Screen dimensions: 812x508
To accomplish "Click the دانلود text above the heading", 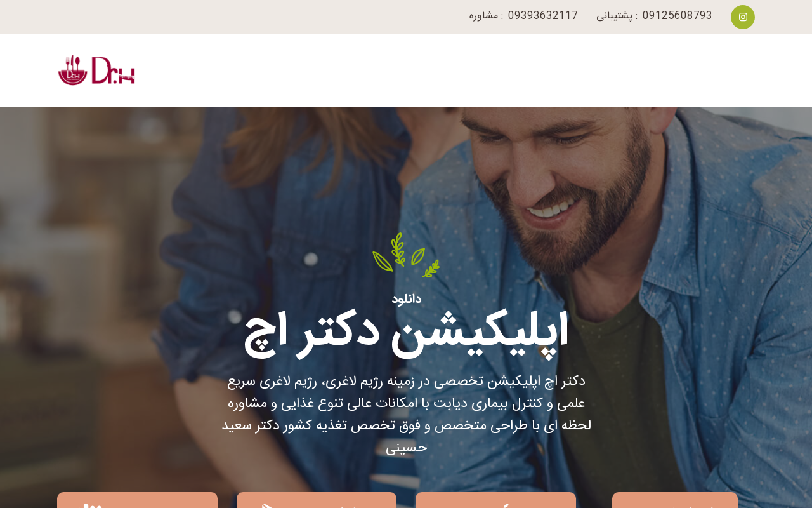I will point(406,299).
